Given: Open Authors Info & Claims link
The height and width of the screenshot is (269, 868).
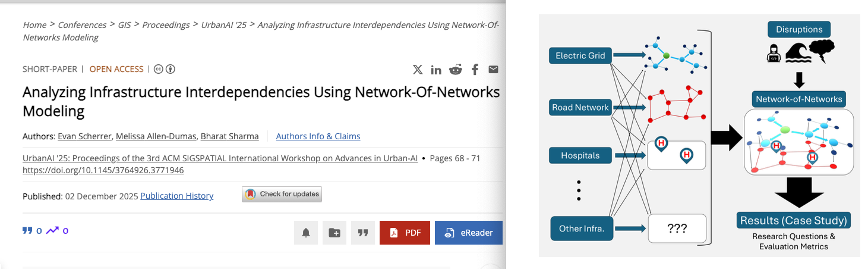Looking at the screenshot, I should pos(318,136).
